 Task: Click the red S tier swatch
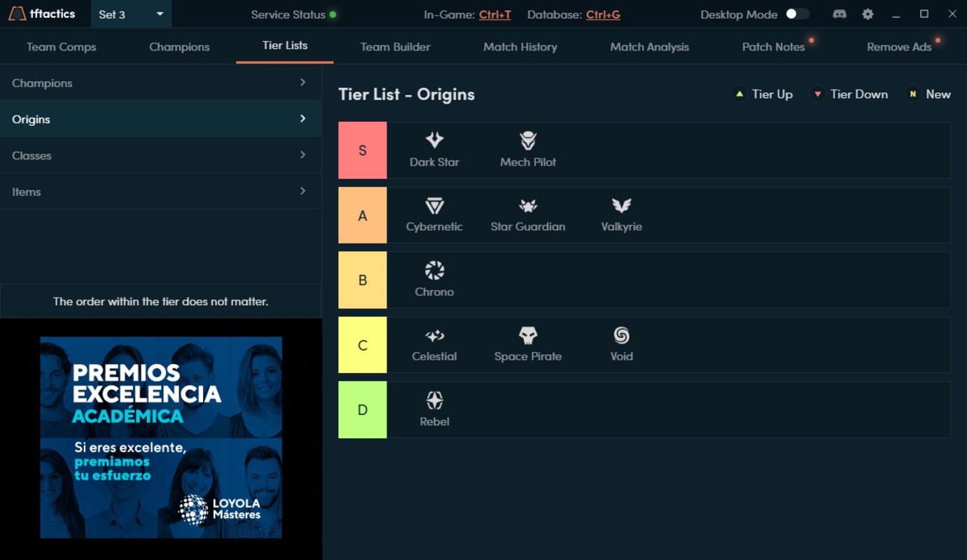363,150
